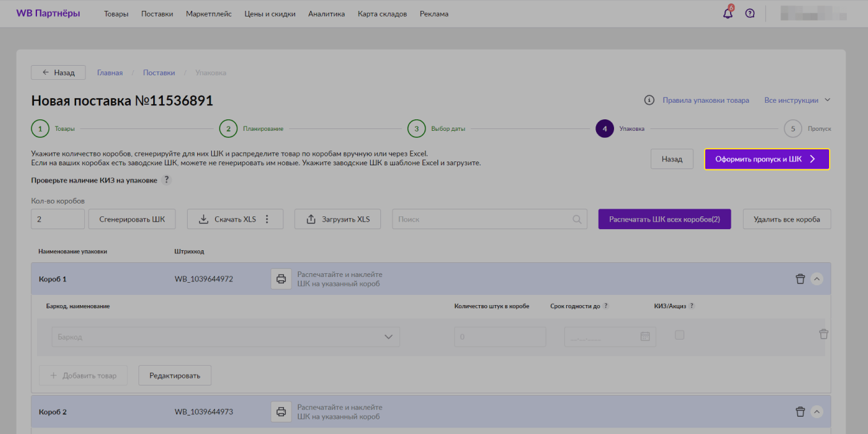Collapse the Короб 2 section
This screenshot has height=434, width=868.
coord(817,412)
